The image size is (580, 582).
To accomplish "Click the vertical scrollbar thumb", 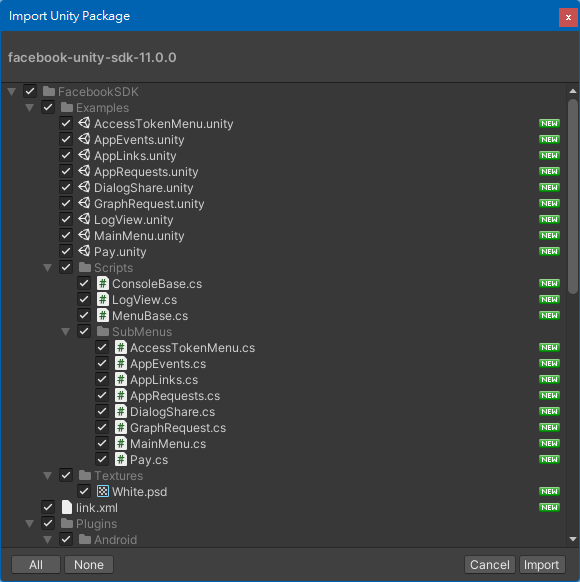I will click(573, 196).
